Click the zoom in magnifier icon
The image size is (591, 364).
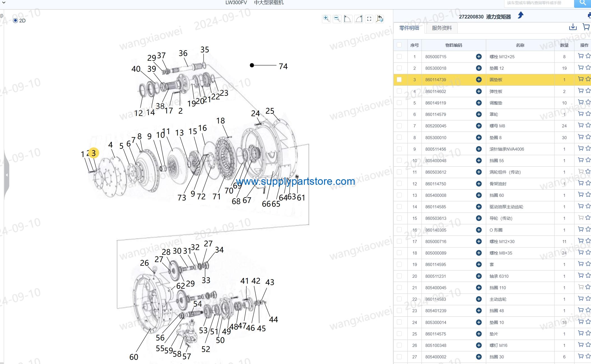pos(326,19)
